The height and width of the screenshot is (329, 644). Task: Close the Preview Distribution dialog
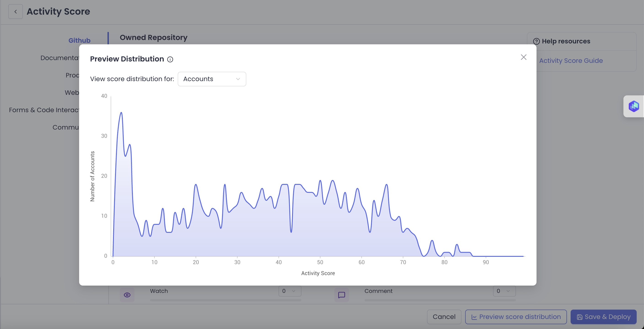point(523,57)
